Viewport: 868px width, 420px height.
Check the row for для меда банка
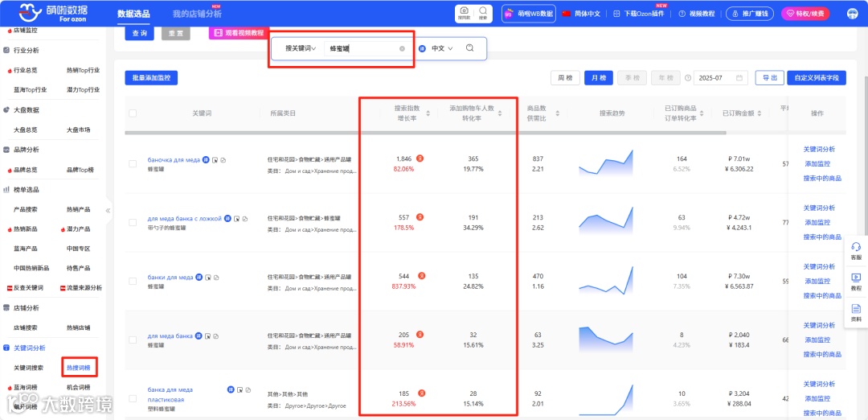click(x=133, y=340)
